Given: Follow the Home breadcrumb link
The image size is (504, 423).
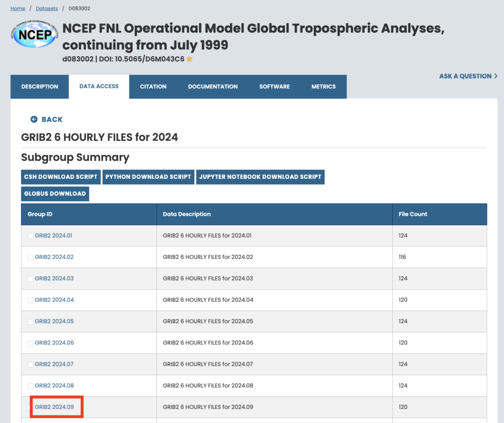Looking at the screenshot, I should point(18,8).
